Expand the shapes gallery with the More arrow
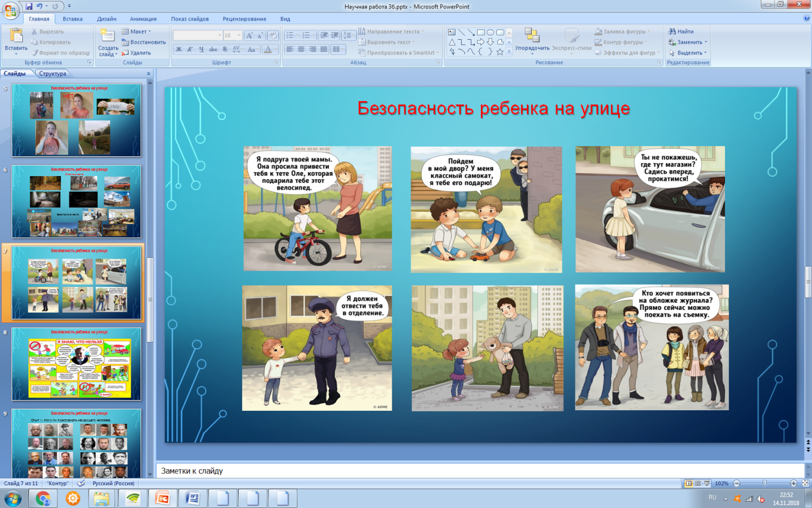 click(x=509, y=52)
